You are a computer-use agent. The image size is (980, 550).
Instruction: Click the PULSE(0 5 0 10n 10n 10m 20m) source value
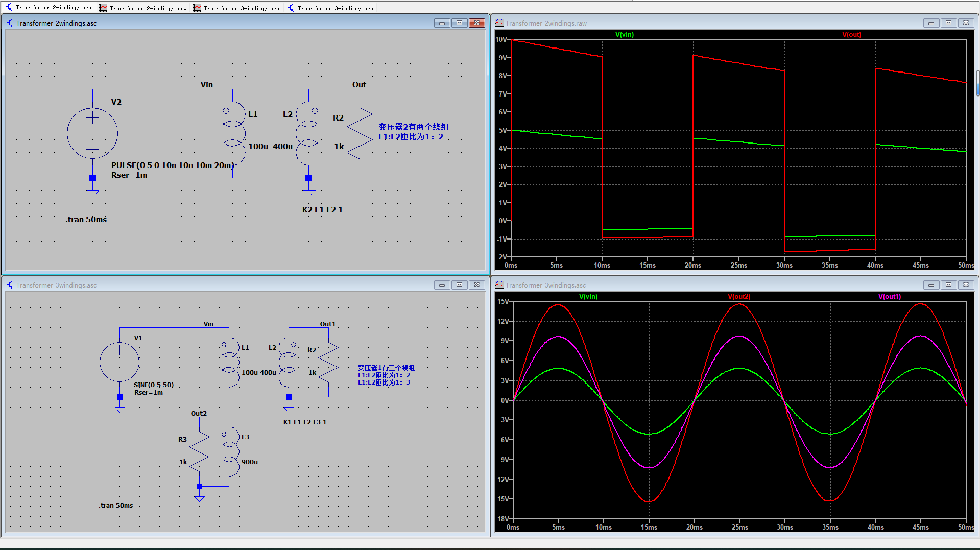point(173,165)
